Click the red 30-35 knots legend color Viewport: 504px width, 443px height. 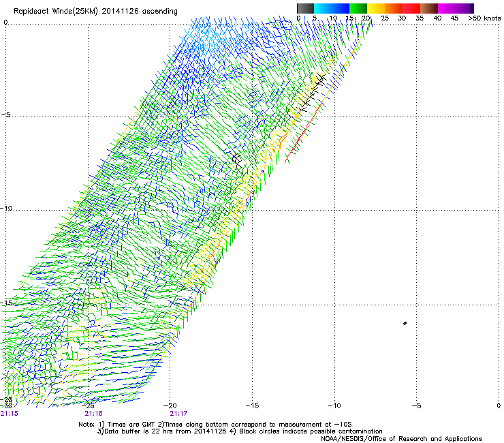[411, 8]
